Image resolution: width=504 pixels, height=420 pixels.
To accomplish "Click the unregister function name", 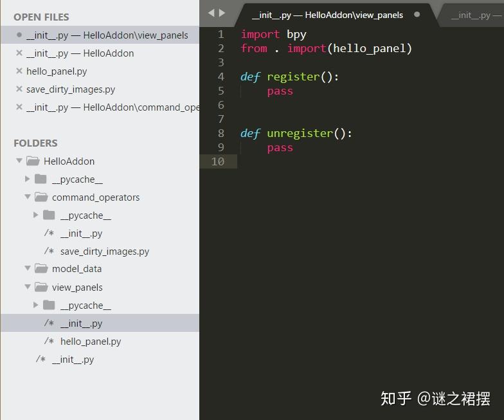I will point(300,134).
